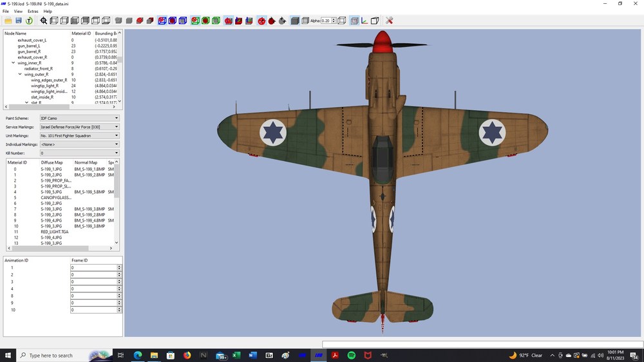Click the gray ball with arrow icon
644x362 pixels.
[282, 21]
